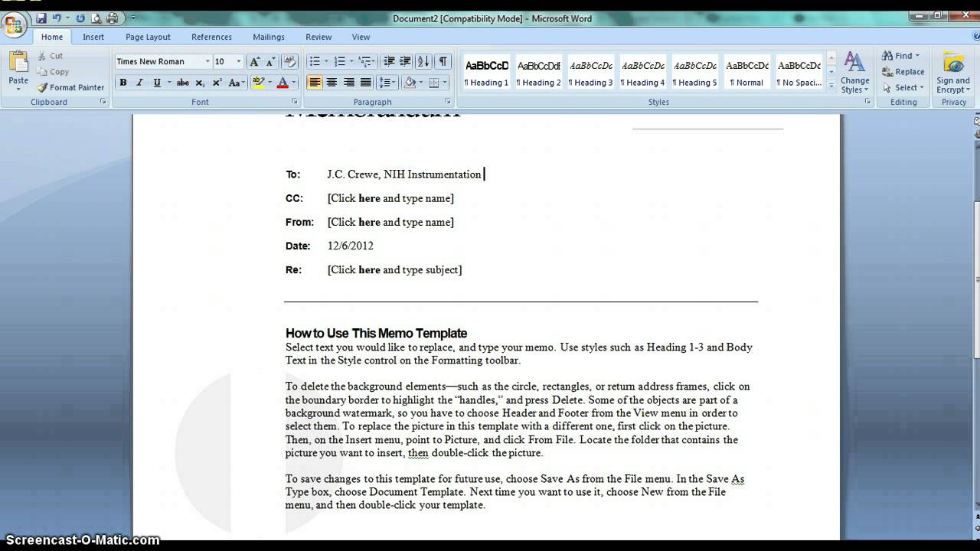This screenshot has width=980, height=551.
Task: Align text right
Action: coord(348,83)
